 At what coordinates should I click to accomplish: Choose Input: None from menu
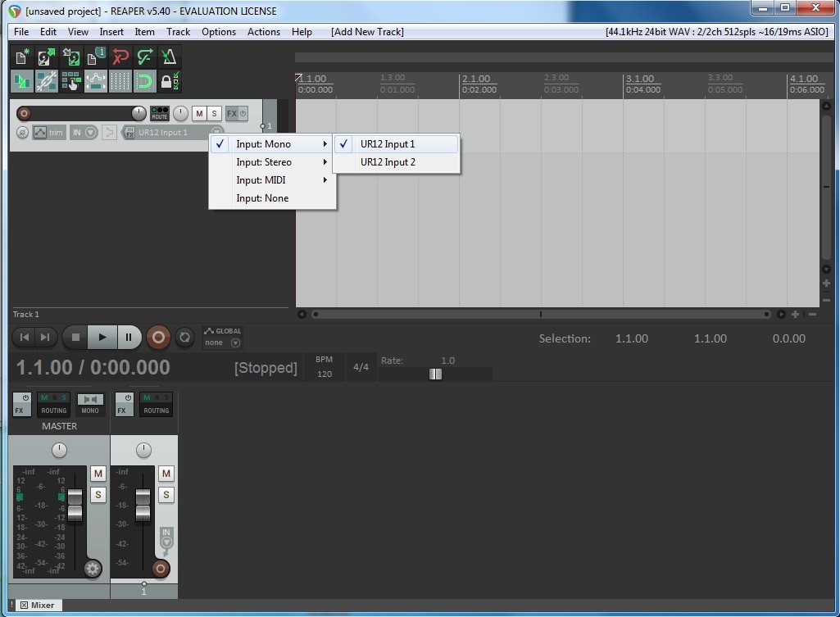[x=272, y=199]
